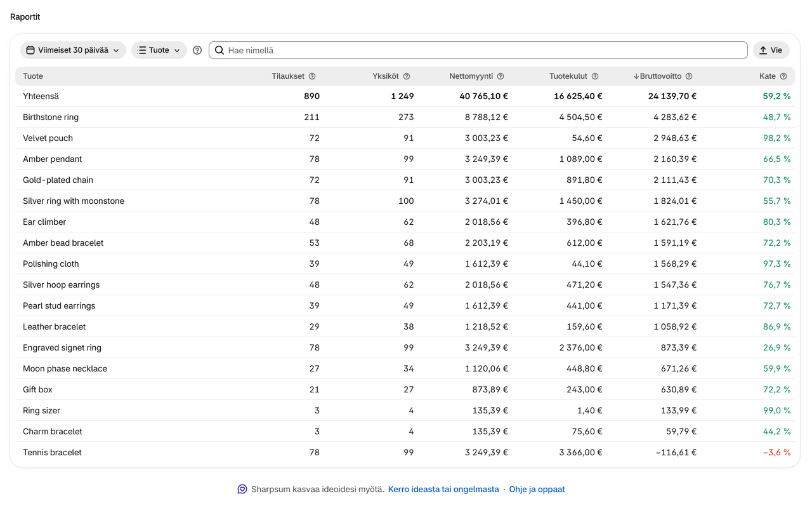The width and height of the screenshot is (812, 508).
Task: Sort by the Tuote column header
Action: 33,76
